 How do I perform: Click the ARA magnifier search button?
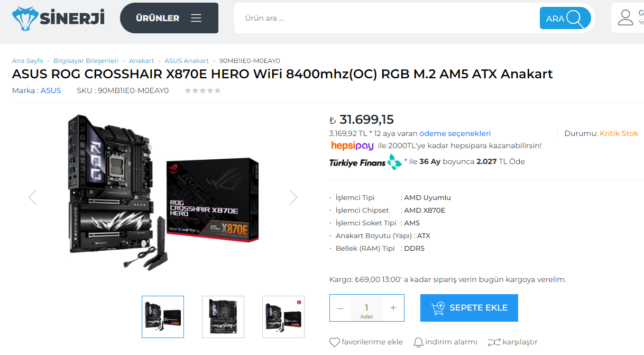pos(565,19)
